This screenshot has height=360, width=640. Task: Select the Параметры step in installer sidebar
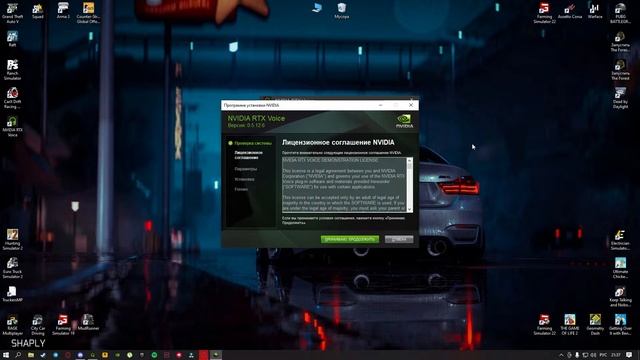246,169
